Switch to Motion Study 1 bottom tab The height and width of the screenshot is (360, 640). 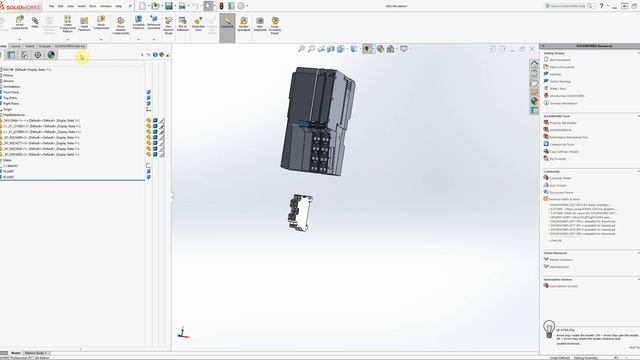click(36, 353)
